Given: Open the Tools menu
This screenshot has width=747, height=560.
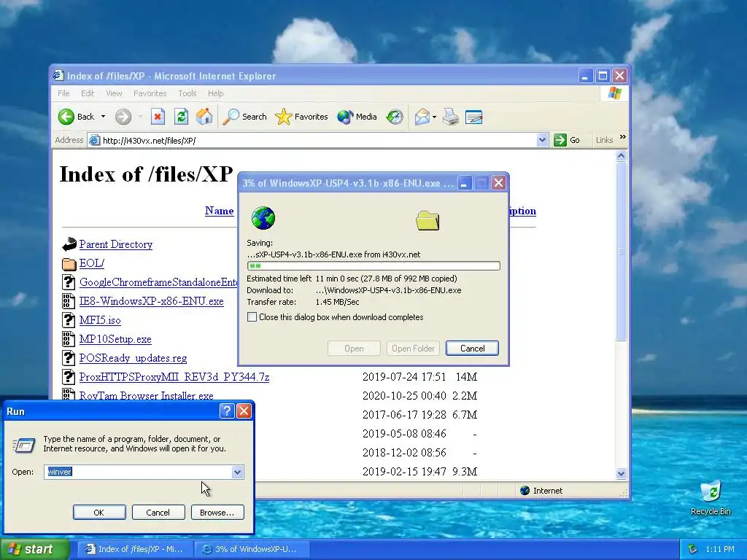Looking at the screenshot, I should click(187, 93).
